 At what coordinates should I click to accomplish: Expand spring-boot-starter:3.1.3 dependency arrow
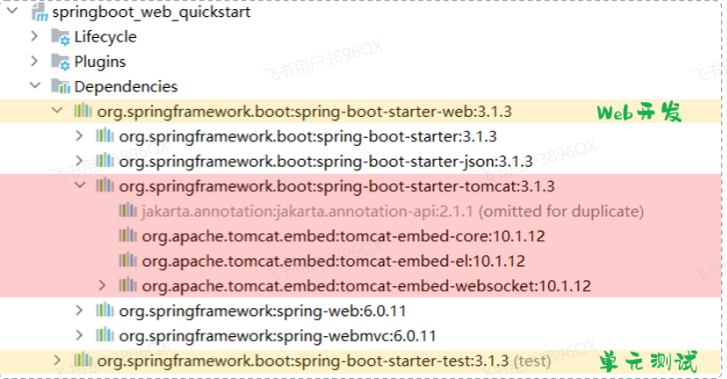(x=79, y=135)
